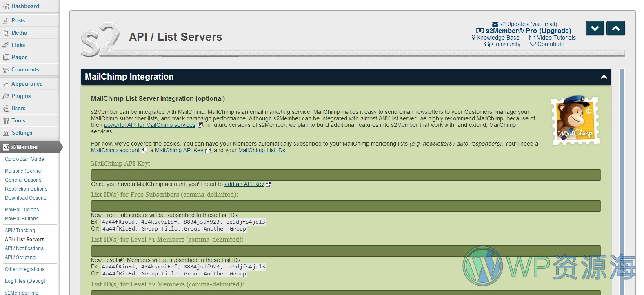Click the Plugins plug icon
The image size is (644, 295).
[6, 96]
